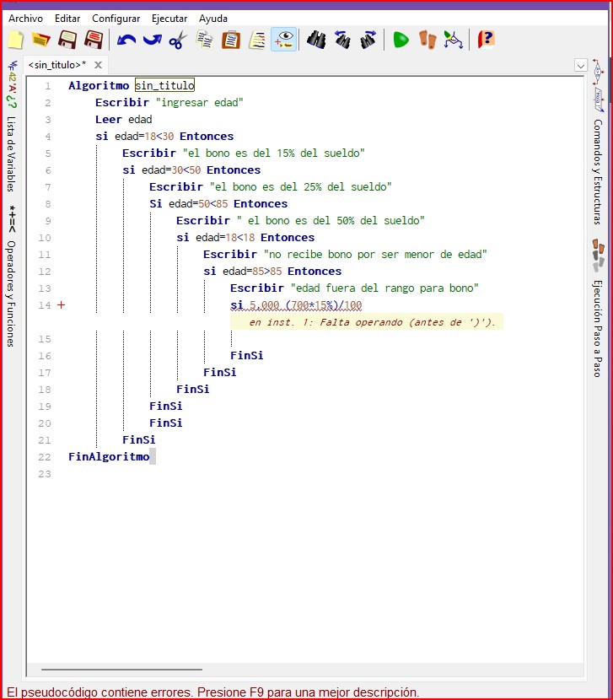Image resolution: width=613 pixels, height=700 pixels.
Task: Open the Configurar menu
Action: 116,18
